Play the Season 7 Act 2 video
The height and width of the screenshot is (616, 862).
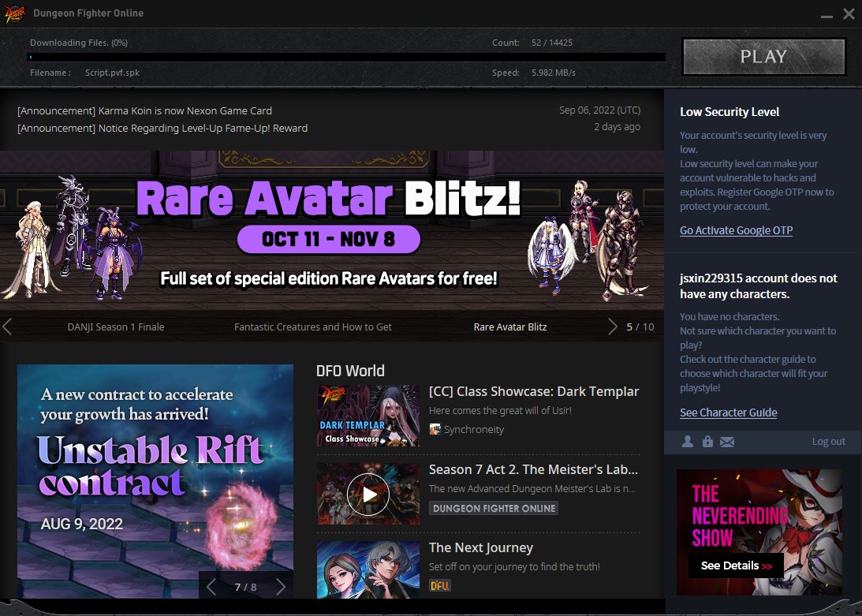tap(368, 494)
